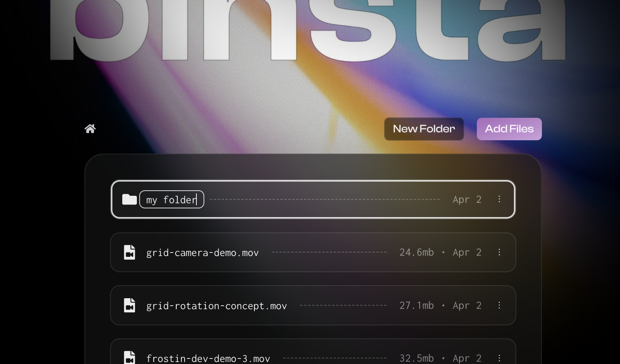Click the folder icon beside my folder

[129, 199]
